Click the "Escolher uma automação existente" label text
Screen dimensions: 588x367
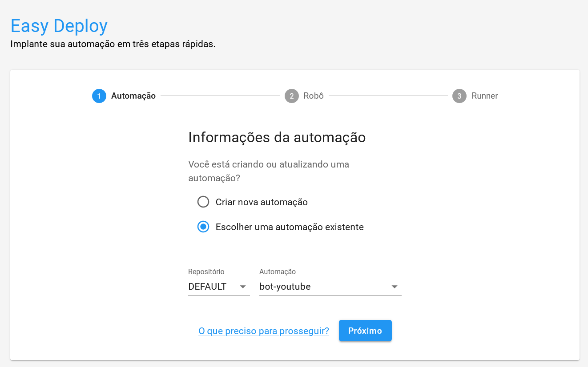[x=290, y=227]
